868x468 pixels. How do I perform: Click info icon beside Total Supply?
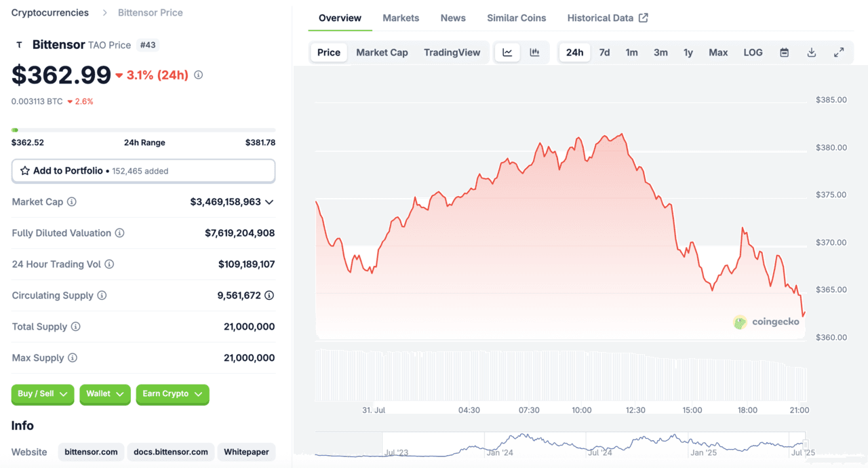pyautogui.click(x=76, y=327)
